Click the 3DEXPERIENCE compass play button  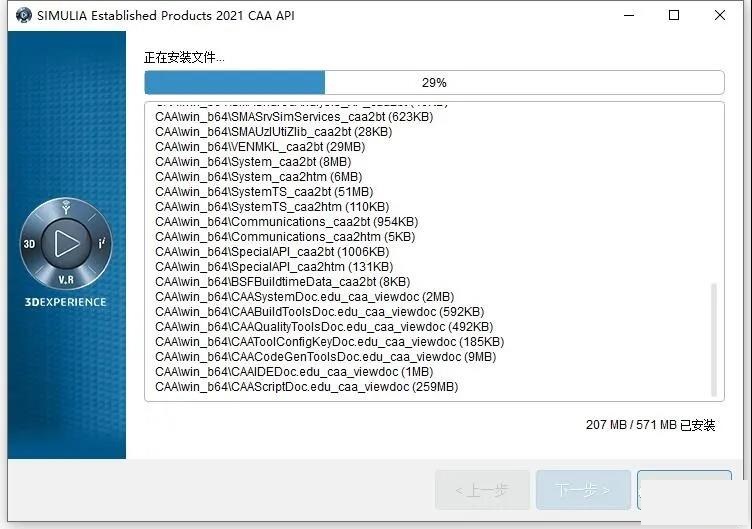coord(66,244)
